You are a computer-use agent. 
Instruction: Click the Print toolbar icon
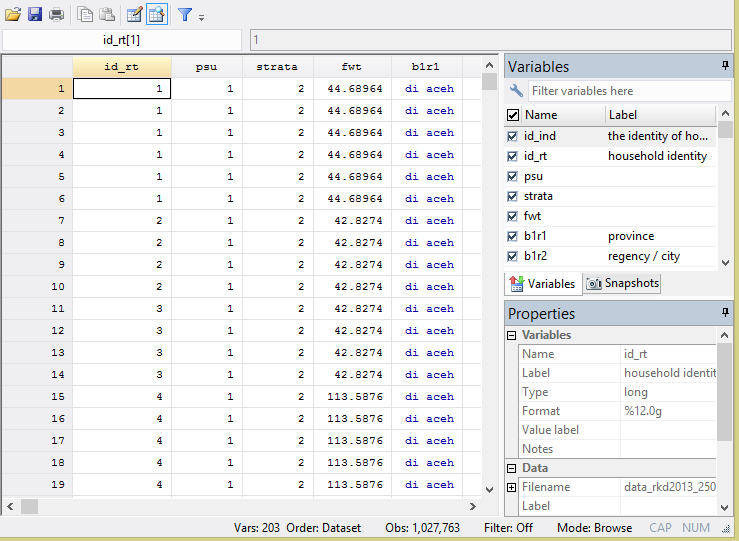(x=57, y=14)
